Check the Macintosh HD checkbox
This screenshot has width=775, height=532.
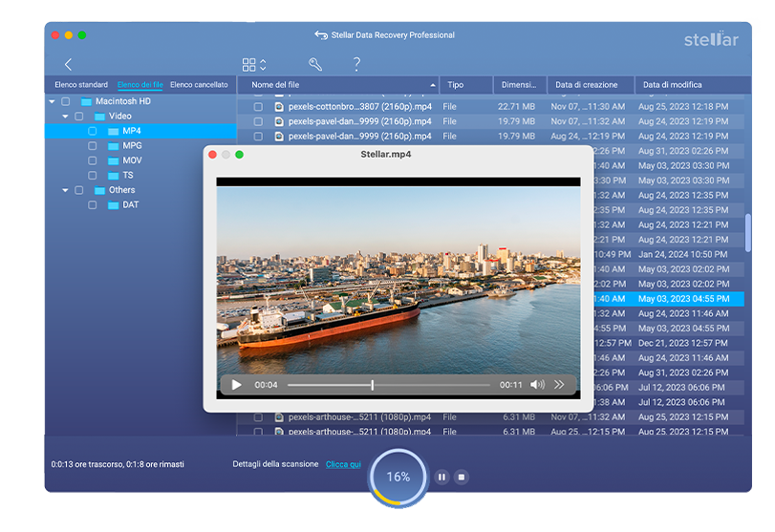click(x=65, y=102)
